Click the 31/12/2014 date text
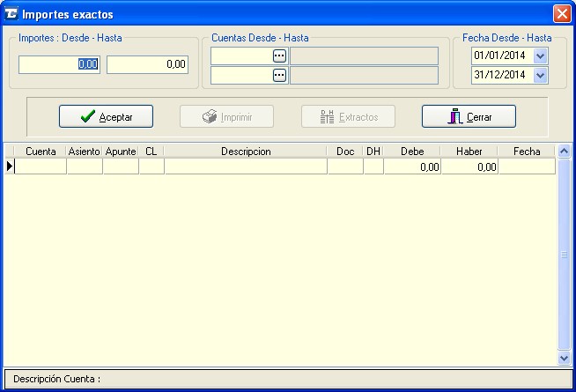Image resolution: width=576 pixels, height=392 pixels. click(499, 75)
